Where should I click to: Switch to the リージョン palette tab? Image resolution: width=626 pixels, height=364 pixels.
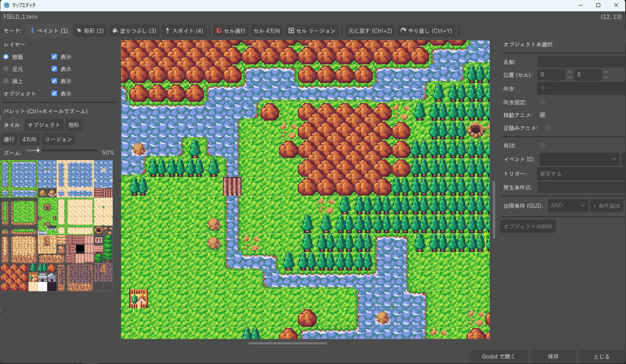click(x=59, y=139)
